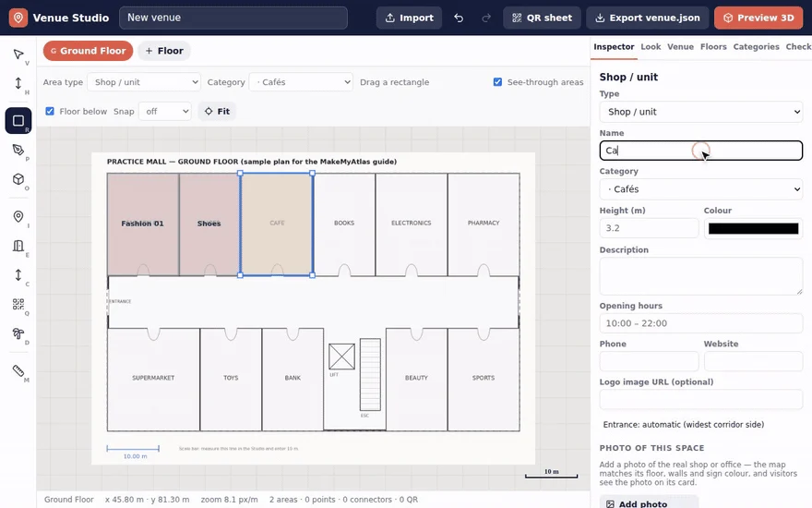Launch Preview 3D
812x508 pixels.
(x=758, y=18)
